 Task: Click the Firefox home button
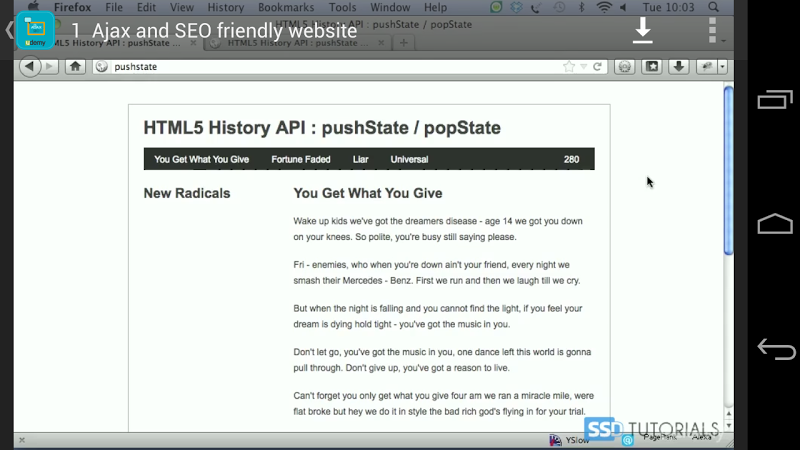click(75, 66)
